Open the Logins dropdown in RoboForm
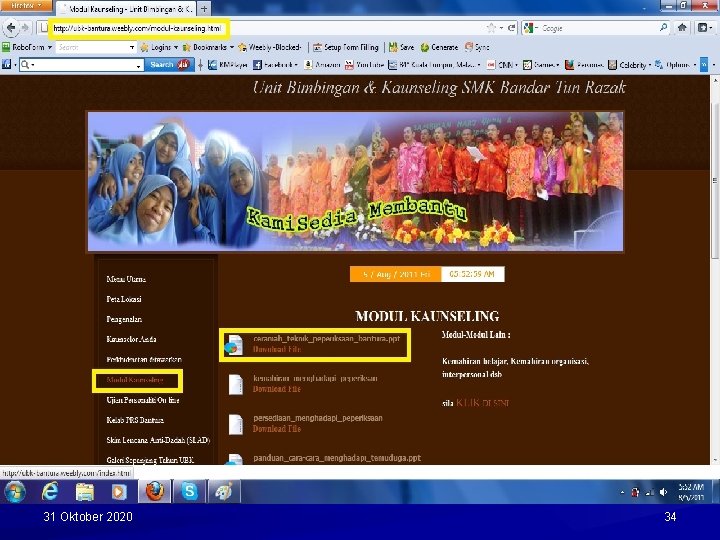This screenshot has width=720, height=540. pyautogui.click(x=159, y=47)
